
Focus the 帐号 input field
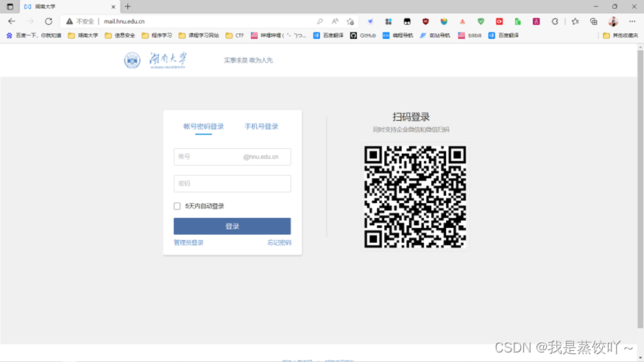232,157
